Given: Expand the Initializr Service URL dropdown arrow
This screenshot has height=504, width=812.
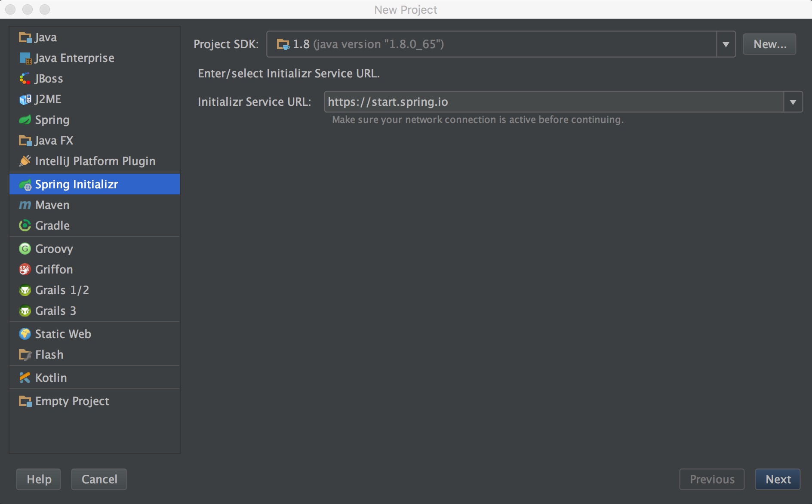Looking at the screenshot, I should click(x=793, y=102).
